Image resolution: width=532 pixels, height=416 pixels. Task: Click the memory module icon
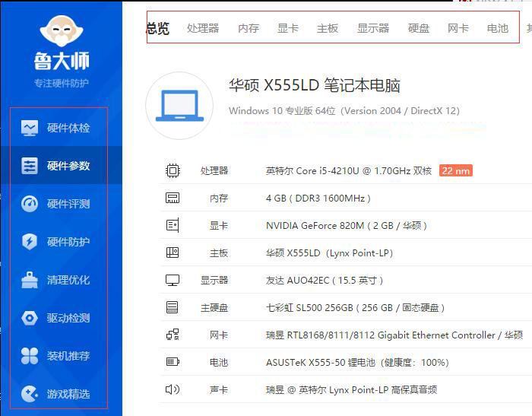point(173,198)
